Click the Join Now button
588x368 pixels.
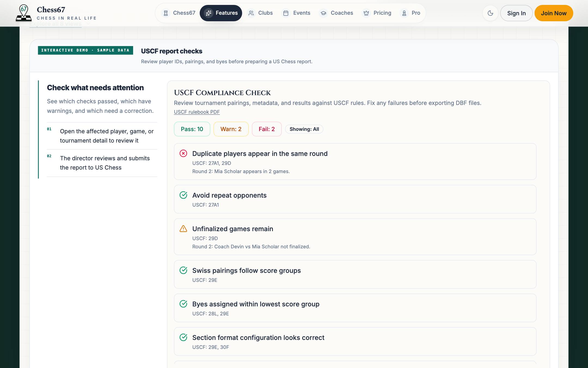click(554, 13)
